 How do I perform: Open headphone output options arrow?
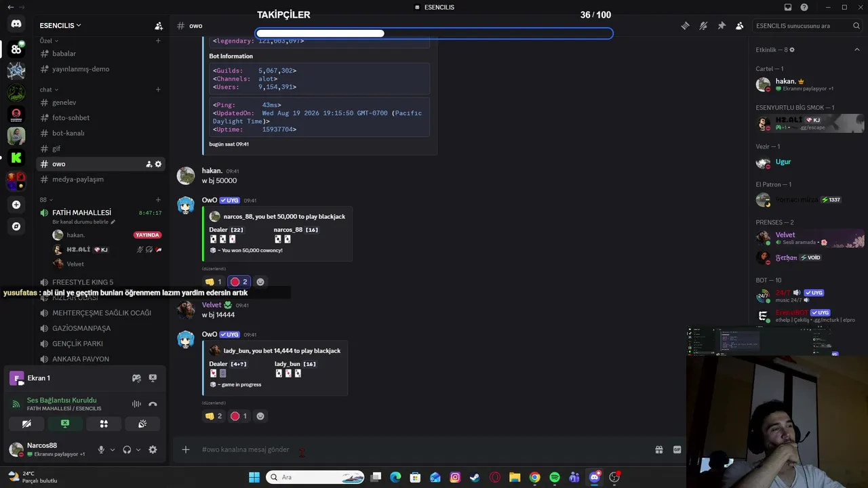[x=138, y=449]
